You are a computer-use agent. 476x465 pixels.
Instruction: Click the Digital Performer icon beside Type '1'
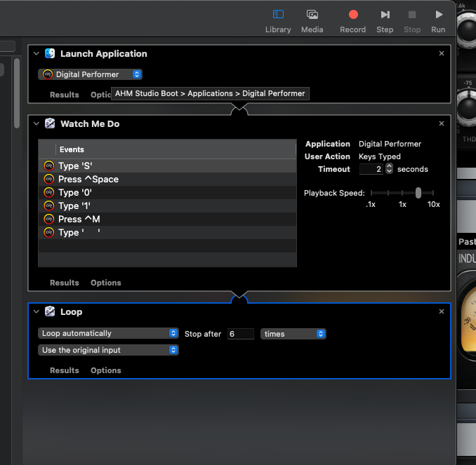49,206
